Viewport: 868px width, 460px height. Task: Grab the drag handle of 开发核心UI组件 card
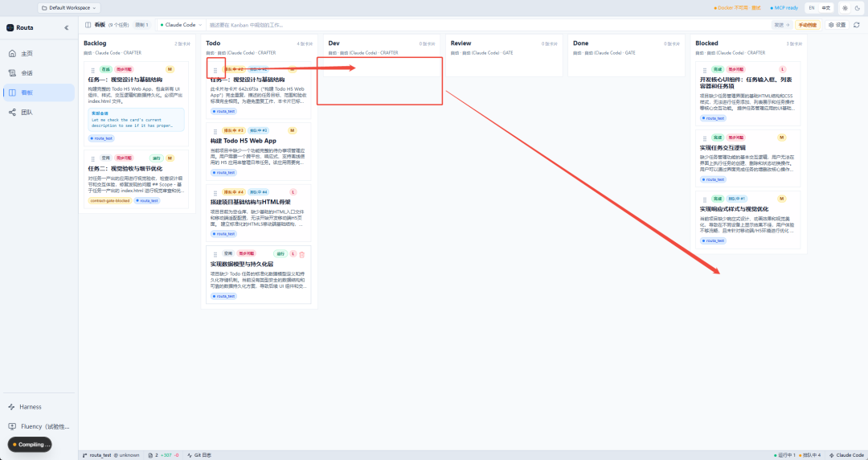tap(705, 71)
